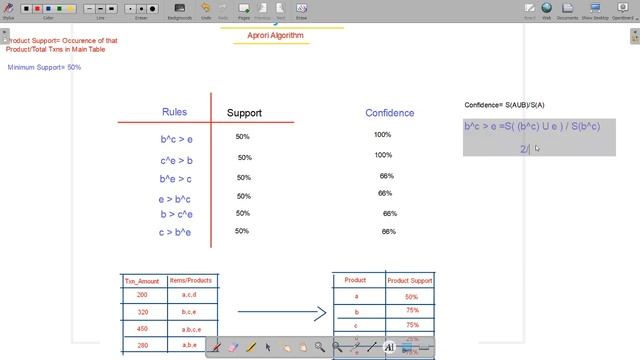Select the text tool in the palette

[389, 347]
